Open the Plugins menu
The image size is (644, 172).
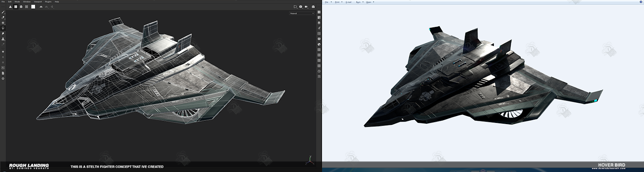tap(48, 2)
